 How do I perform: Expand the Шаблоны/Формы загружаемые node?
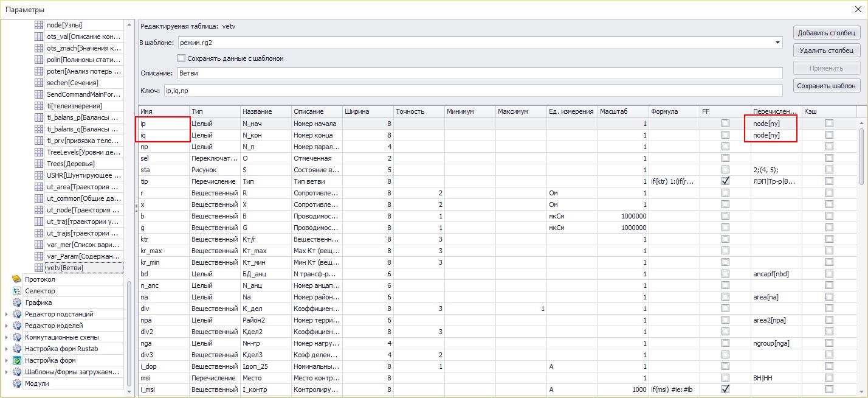tap(7, 372)
